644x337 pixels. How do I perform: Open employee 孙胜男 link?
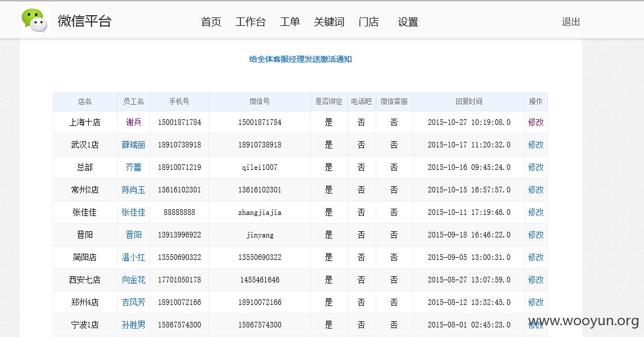click(133, 325)
